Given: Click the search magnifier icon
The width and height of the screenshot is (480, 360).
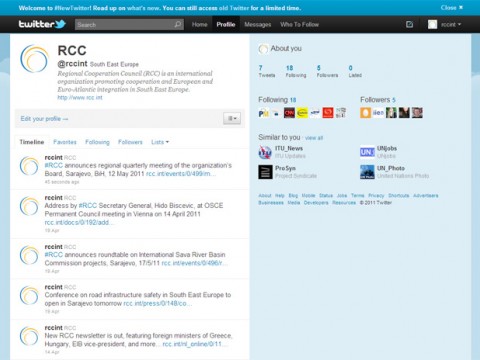Looking at the screenshot, I should (178, 24).
